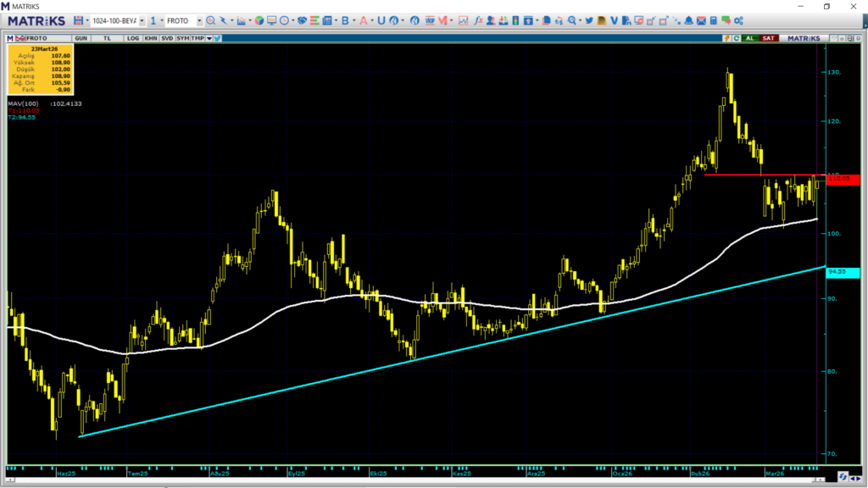Image resolution: width=868 pixels, height=488 pixels.
Task: Click the orange lightning icon in chart header
Action: (726, 38)
